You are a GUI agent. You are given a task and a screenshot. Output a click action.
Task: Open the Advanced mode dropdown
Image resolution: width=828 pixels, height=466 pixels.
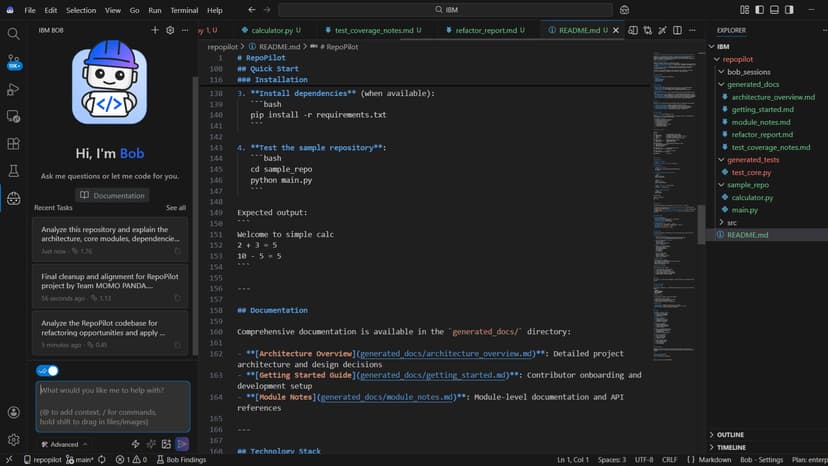coord(64,444)
